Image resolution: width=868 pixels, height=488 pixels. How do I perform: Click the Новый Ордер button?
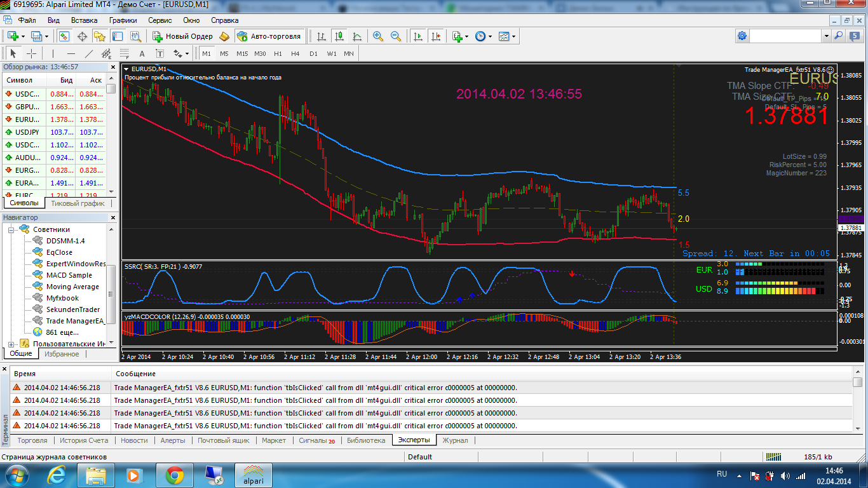[x=183, y=36]
